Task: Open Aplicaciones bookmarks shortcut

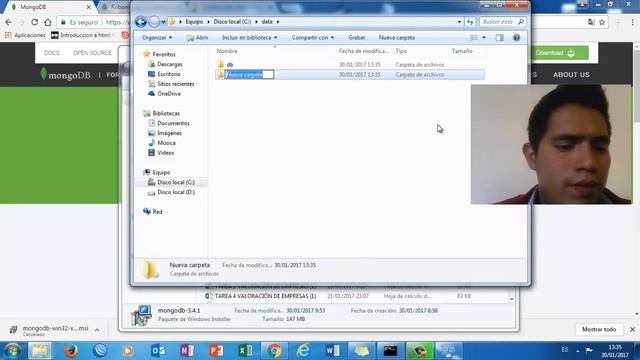Action: pos(25,35)
